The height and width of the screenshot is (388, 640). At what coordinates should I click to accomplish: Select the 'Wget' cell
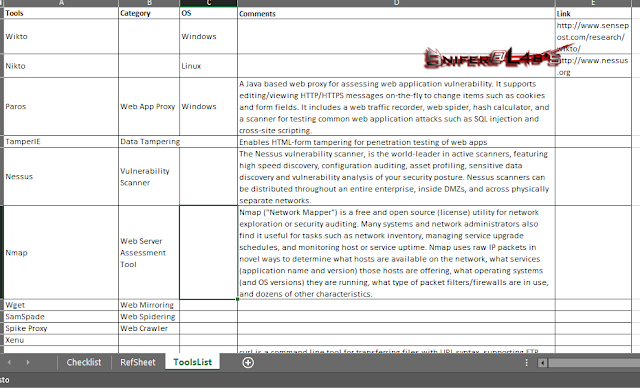click(61, 305)
